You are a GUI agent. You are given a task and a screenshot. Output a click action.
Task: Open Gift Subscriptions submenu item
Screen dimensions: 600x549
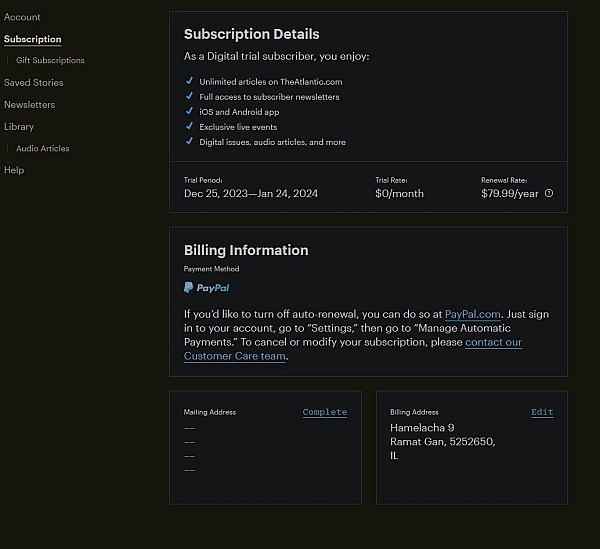click(50, 60)
